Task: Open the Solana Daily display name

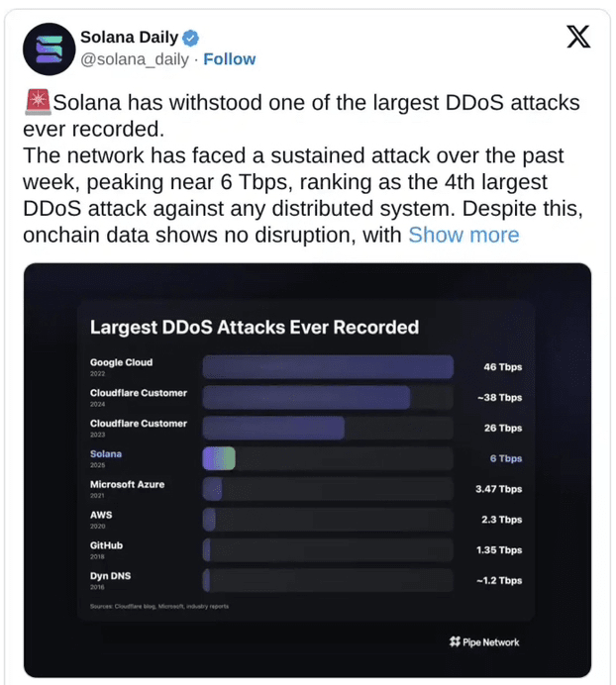Action: point(130,38)
